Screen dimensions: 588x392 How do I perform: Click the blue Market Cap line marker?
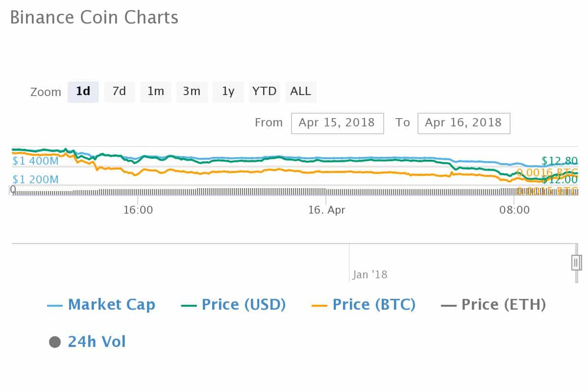coord(54,306)
